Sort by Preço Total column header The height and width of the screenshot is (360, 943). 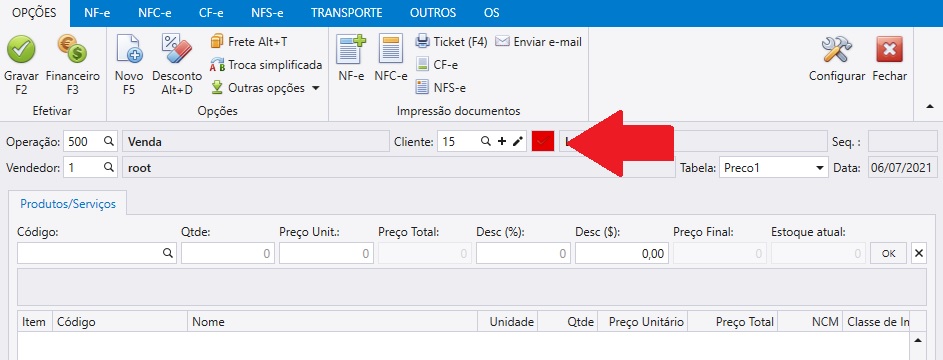[733, 322]
